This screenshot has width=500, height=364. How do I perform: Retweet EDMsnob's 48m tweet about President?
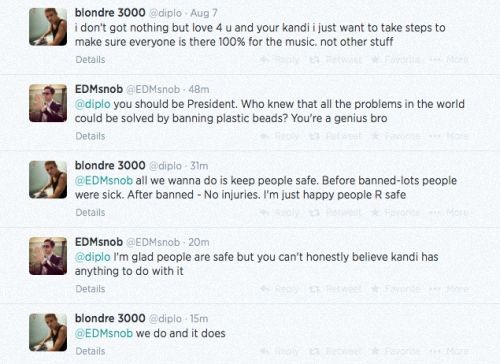335,136
